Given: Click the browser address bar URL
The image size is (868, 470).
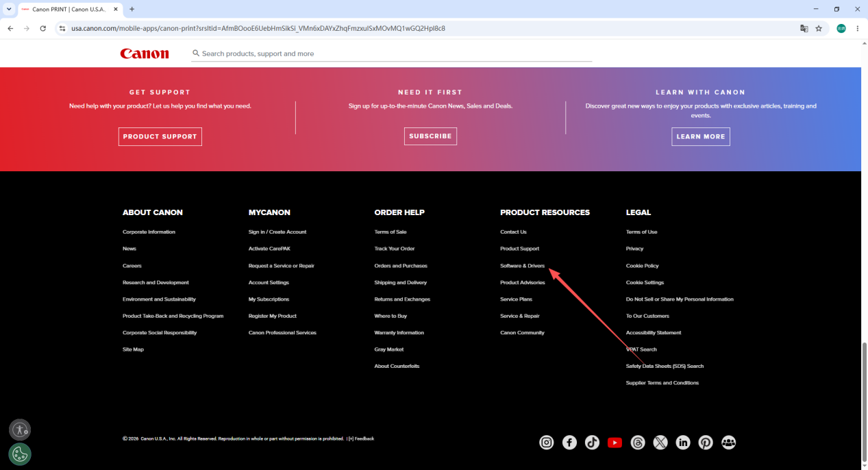Looking at the screenshot, I should tap(258, 28).
